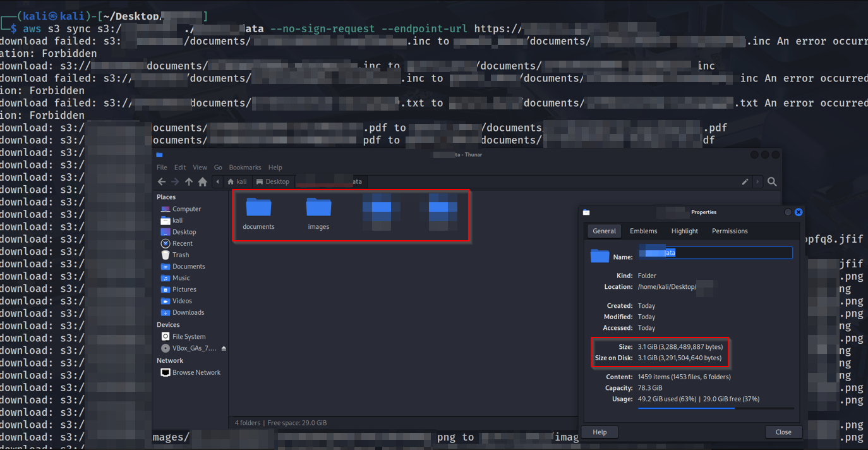Viewport: 868px width, 450px height.
Task: Toggle path edit with the pencil icon
Action: 745,182
